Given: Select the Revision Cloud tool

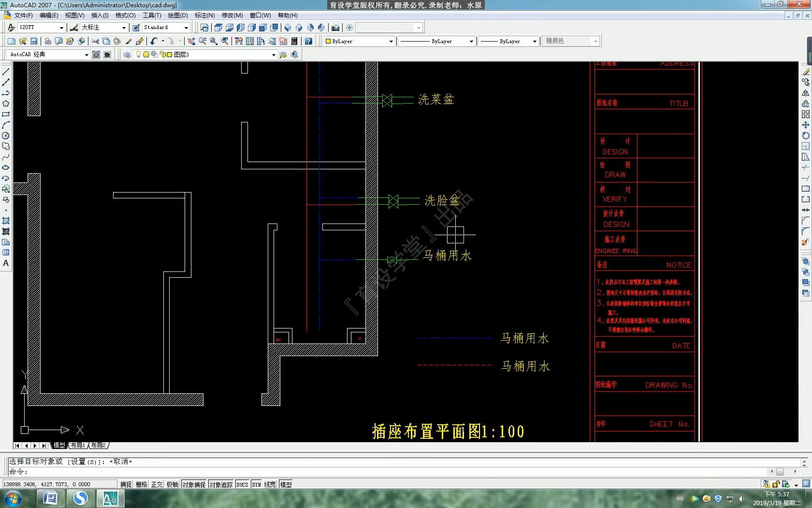Looking at the screenshot, I should 6,146.
